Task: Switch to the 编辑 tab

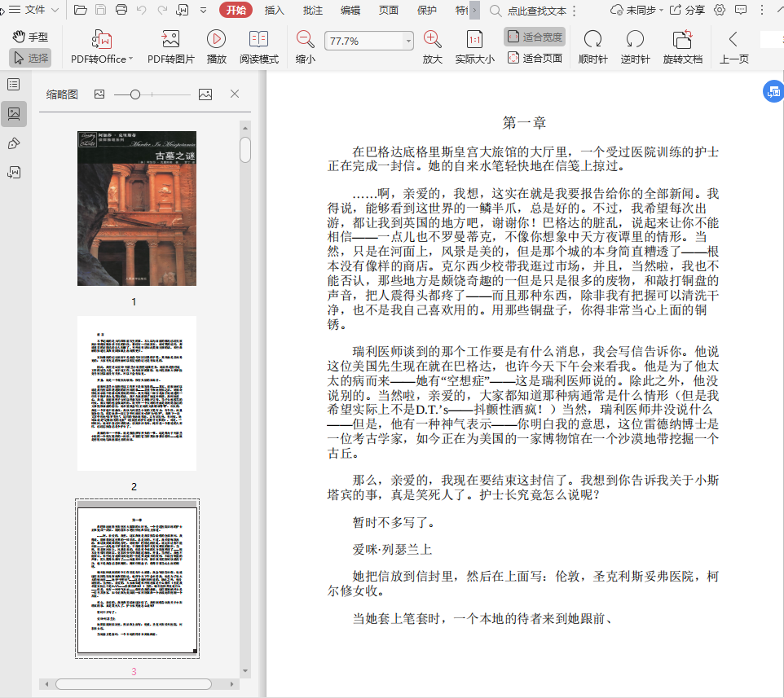Action: pos(350,10)
